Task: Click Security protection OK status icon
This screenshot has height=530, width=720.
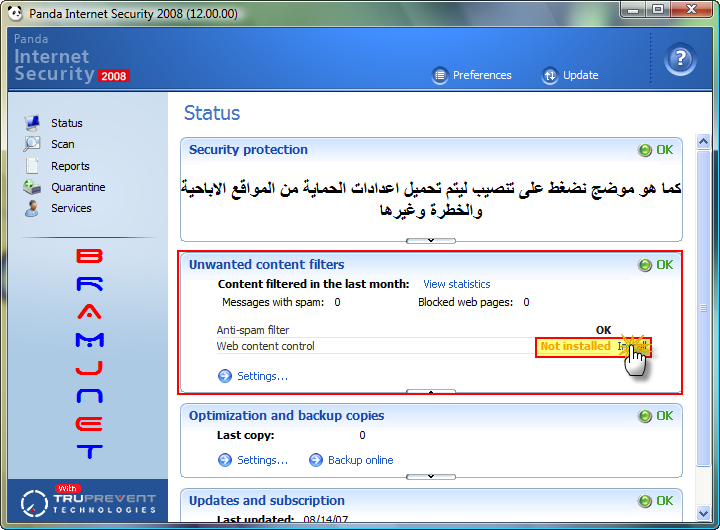Action: tap(645, 150)
